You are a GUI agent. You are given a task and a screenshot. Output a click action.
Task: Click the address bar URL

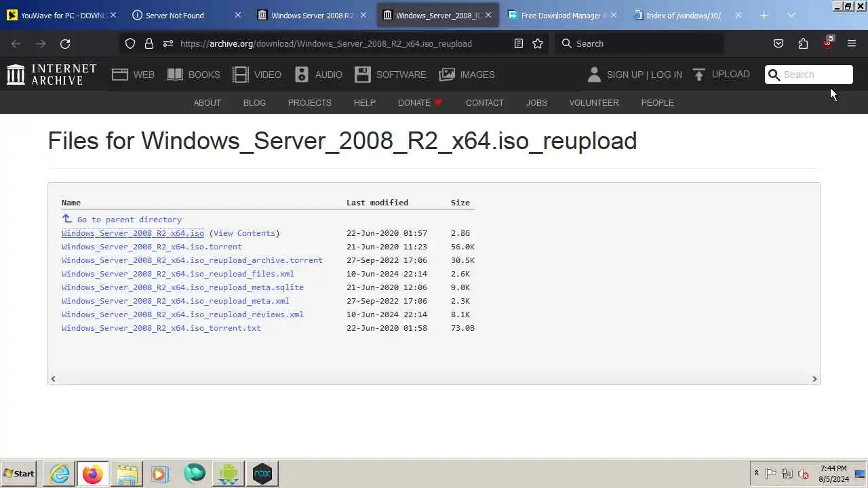[x=326, y=43]
